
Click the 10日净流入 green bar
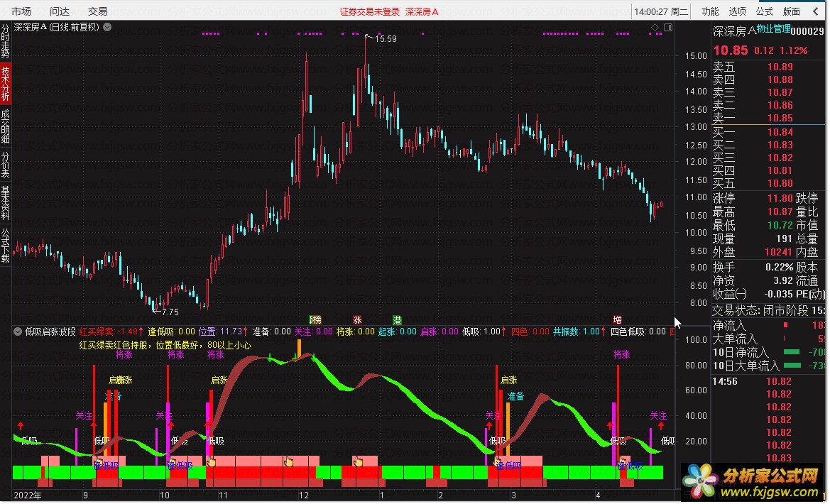pos(792,352)
